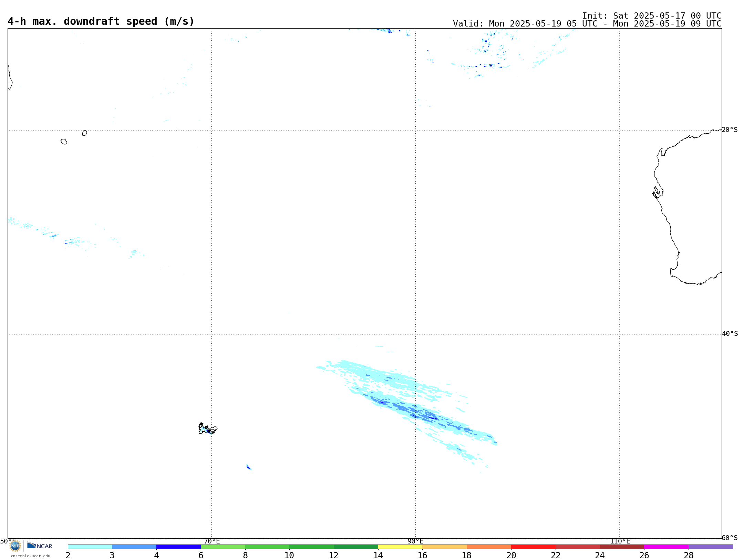Select the purple above-28 m/s swatch
This screenshot has height=560, width=744.
pyautogui.click(x=711, y=547)
